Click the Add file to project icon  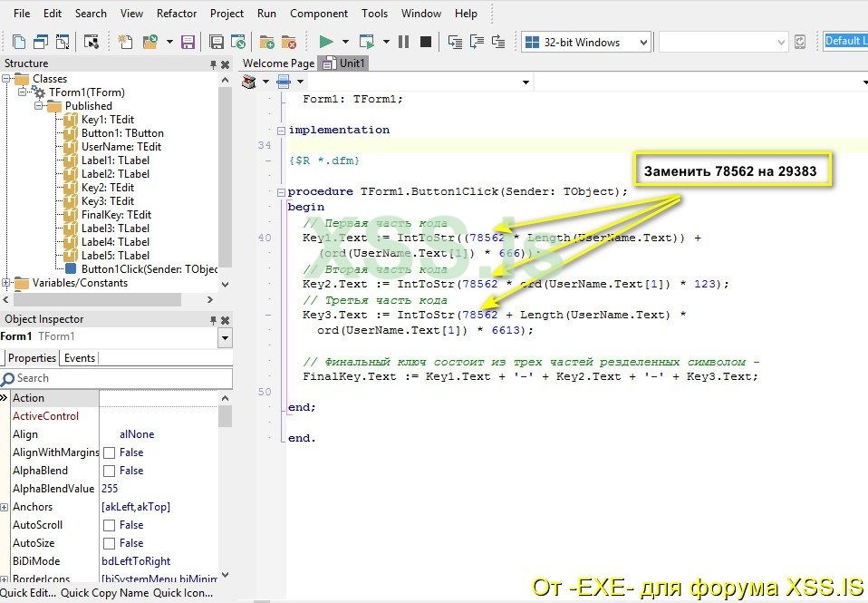coord(266,42)
